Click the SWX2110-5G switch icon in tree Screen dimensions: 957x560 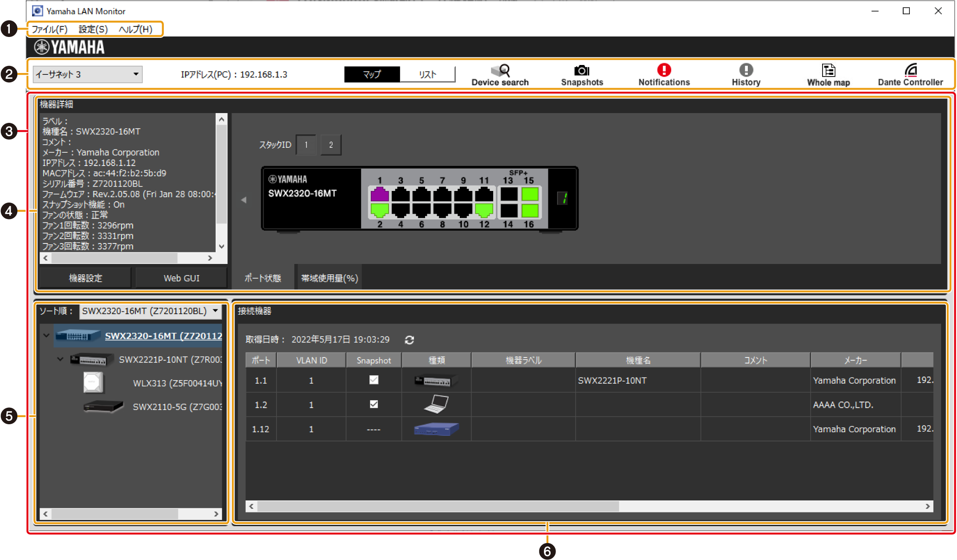click(103, 406)
